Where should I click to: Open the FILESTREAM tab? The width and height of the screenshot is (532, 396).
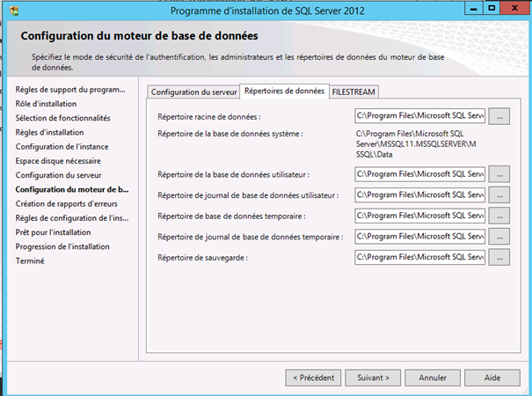[x=353, y=92]
